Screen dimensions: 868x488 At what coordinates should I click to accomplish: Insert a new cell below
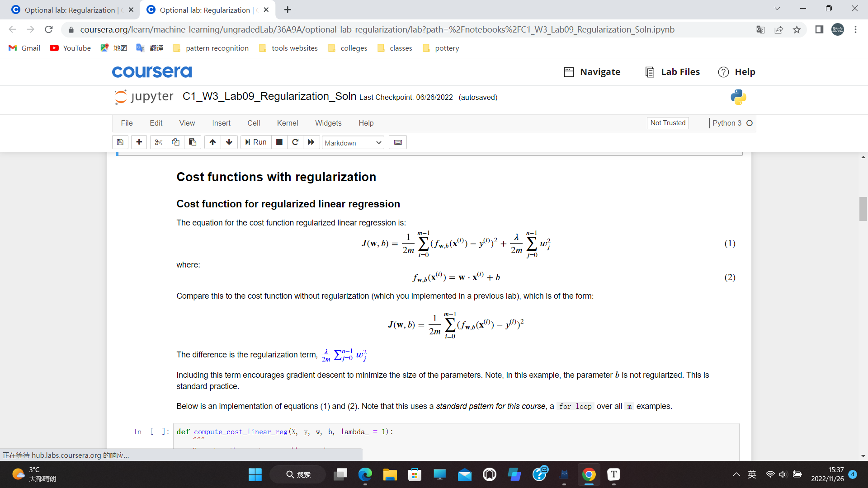(x=139, y=142)
